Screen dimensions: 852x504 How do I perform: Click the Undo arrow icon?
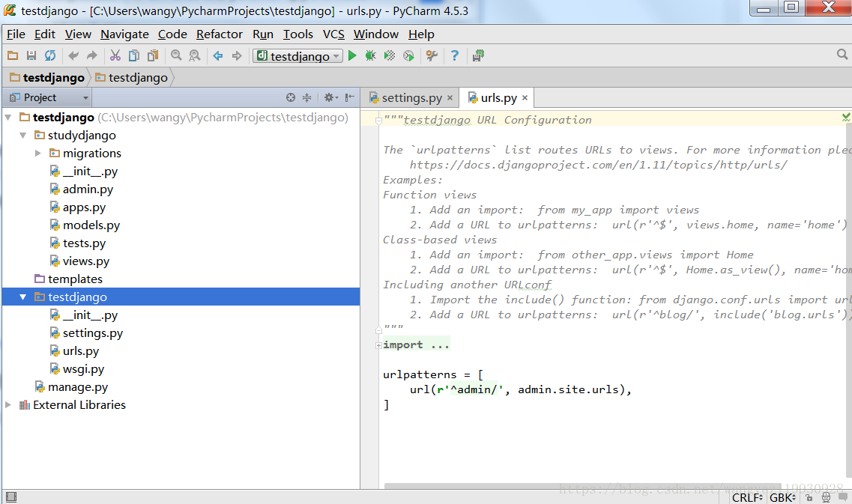pos(73,55)
